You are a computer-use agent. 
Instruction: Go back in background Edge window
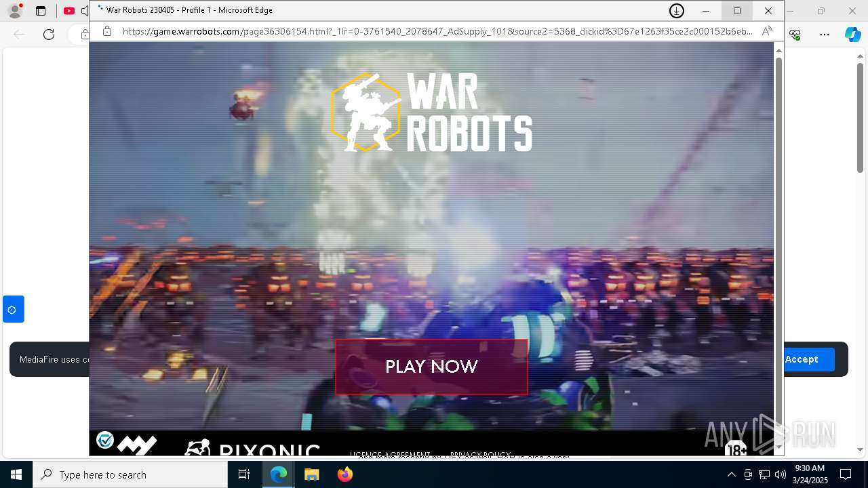[19, 34]
